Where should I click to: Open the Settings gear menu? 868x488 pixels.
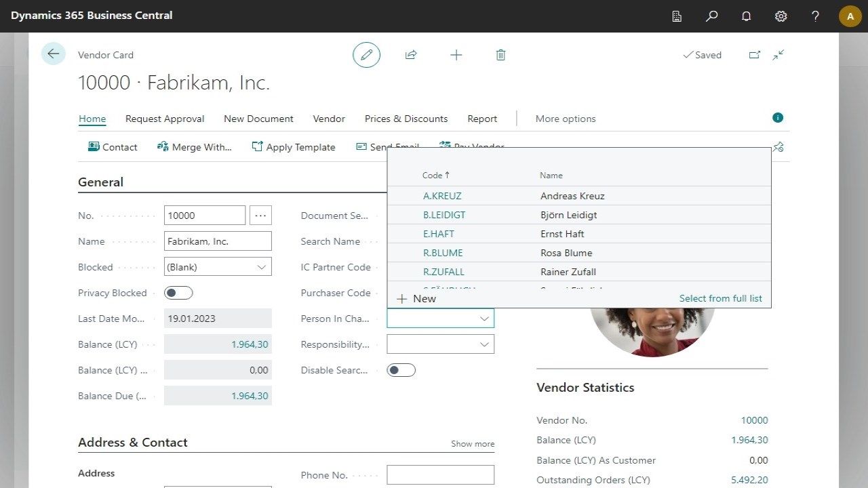781,16
